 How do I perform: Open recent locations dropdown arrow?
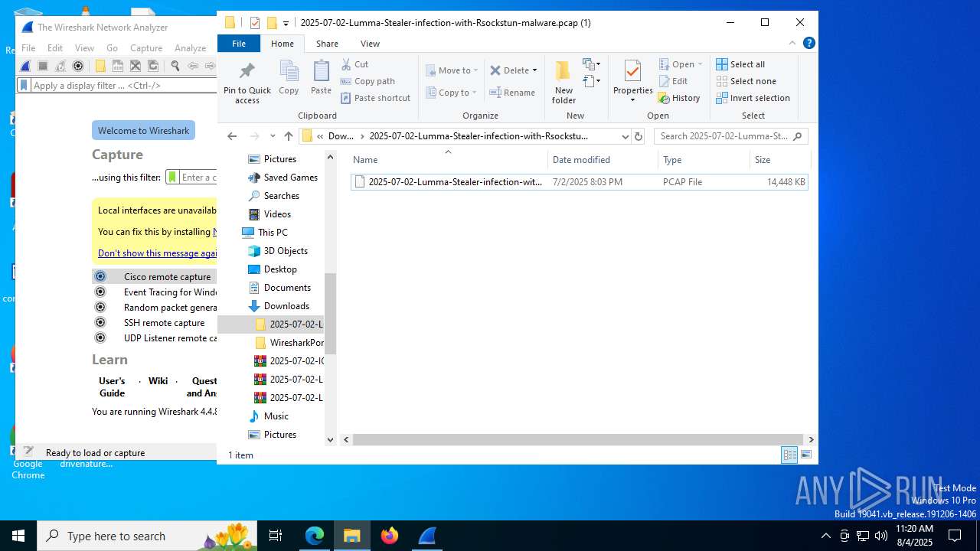[x=273, y=136]
